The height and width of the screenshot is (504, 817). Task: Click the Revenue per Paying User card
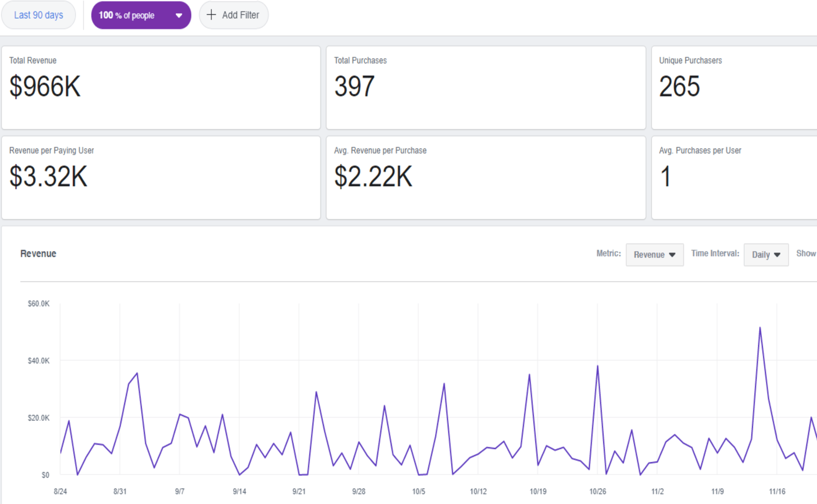pos(161,177)
